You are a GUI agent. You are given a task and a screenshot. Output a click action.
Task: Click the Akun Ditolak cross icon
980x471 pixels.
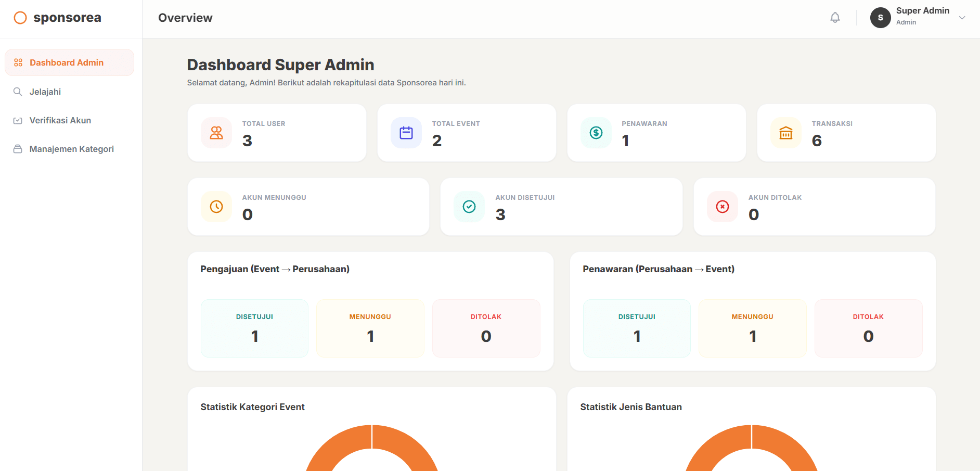coord(723,207)
